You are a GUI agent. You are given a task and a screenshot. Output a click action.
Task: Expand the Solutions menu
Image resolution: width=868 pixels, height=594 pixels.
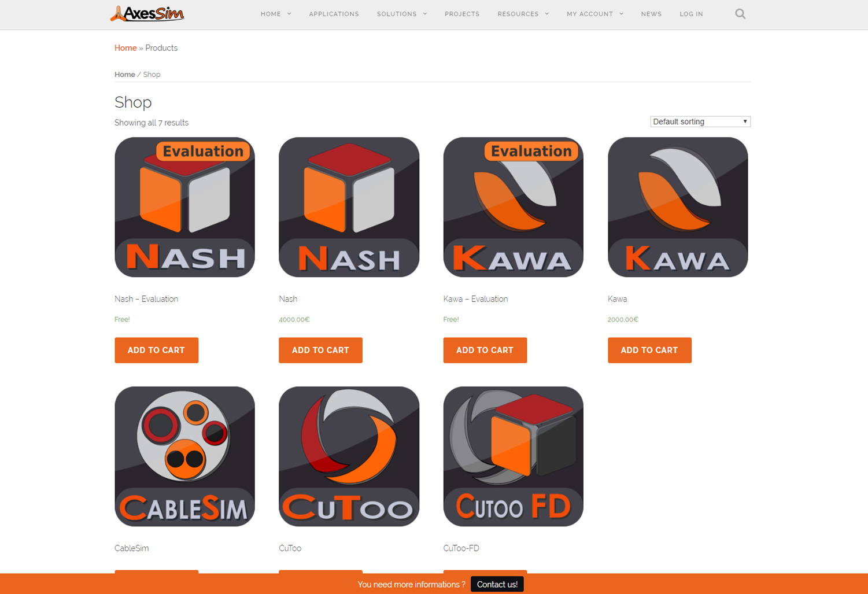point(402,14)
